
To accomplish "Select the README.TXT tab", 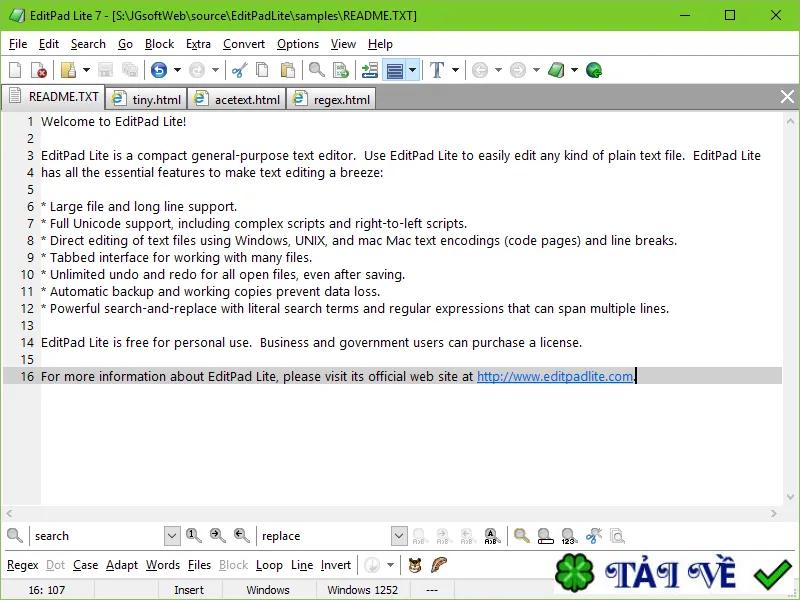I will tap(54, 97).
